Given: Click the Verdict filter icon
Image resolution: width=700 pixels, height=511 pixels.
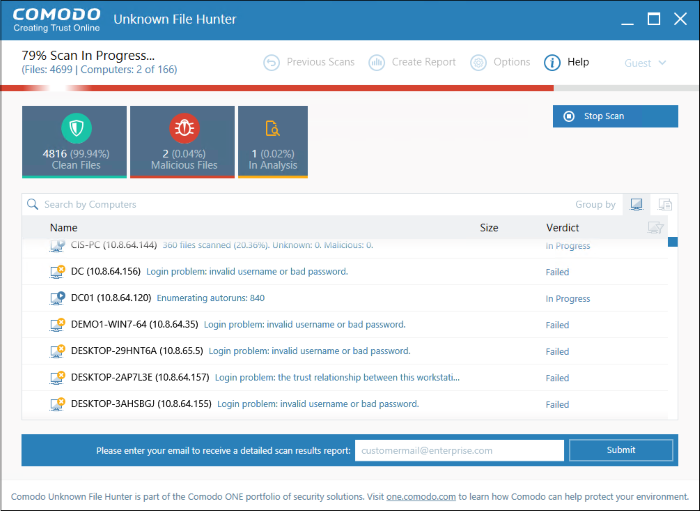Looking at the screenshot, I should pyautogui.click(x=655, y=228).
